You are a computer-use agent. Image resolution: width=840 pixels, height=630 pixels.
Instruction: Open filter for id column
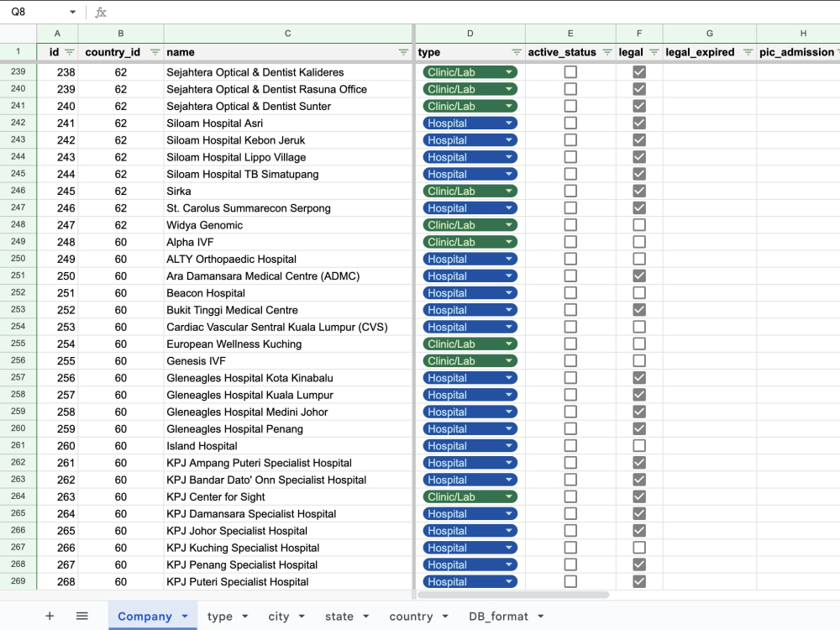[70, 52]
